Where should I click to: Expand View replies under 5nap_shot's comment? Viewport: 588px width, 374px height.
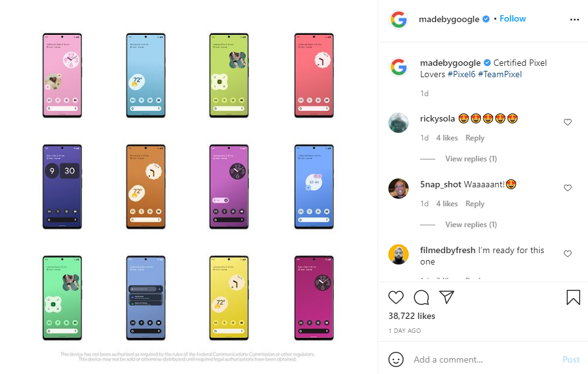(471, 225)
